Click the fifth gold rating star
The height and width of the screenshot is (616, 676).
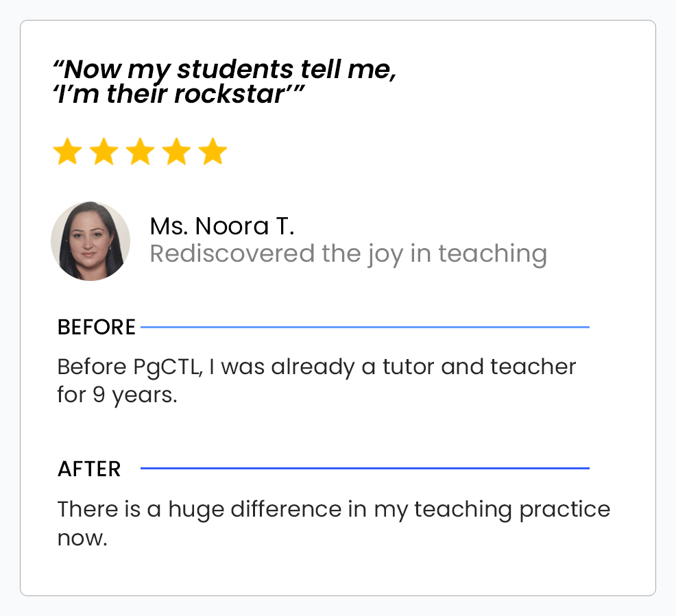213,152
